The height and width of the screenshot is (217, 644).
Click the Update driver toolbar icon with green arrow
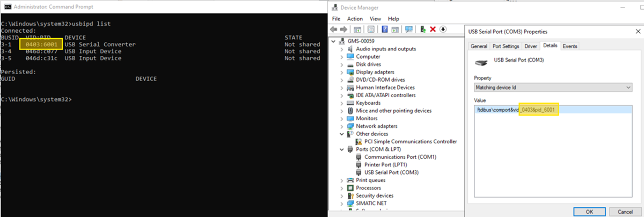[423, 29]
